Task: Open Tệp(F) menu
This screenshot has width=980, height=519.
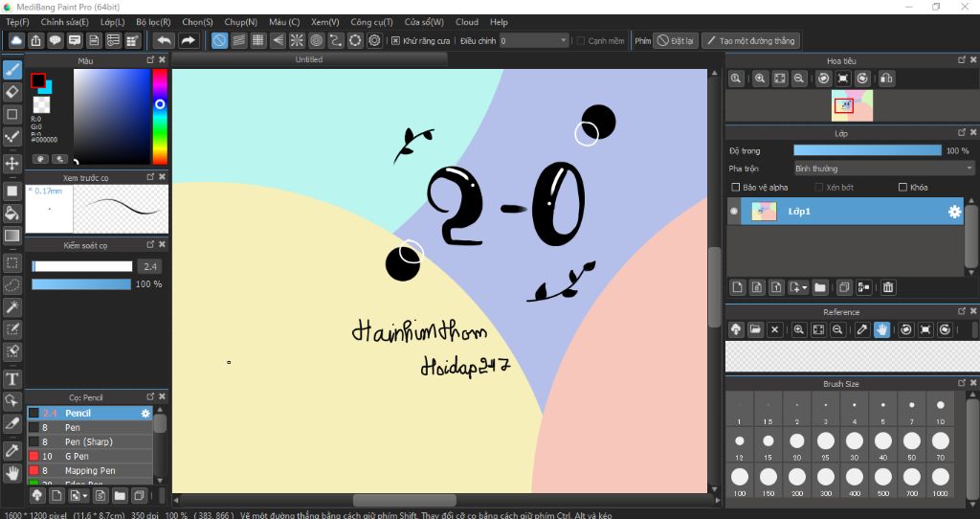Action: point(17,22)
